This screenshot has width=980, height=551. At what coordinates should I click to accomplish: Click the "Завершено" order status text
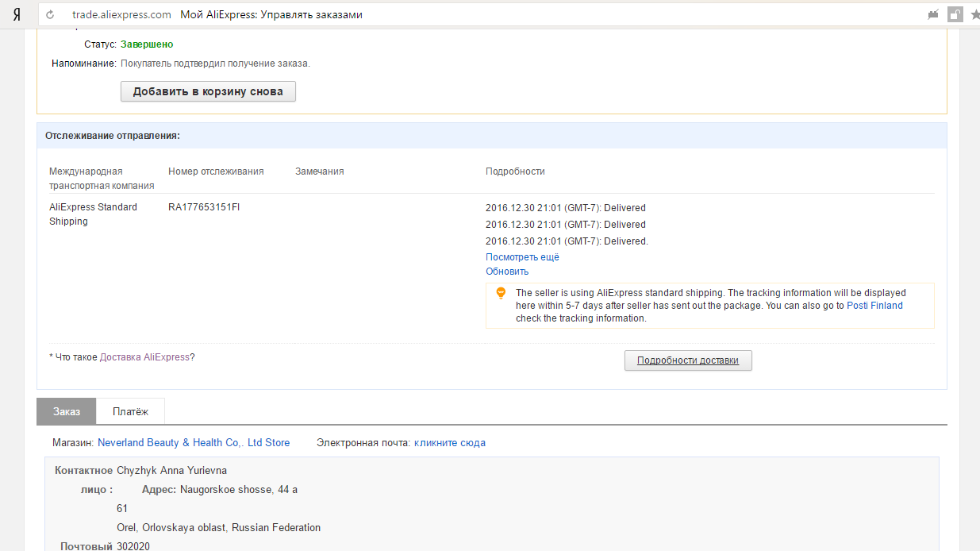147,44
